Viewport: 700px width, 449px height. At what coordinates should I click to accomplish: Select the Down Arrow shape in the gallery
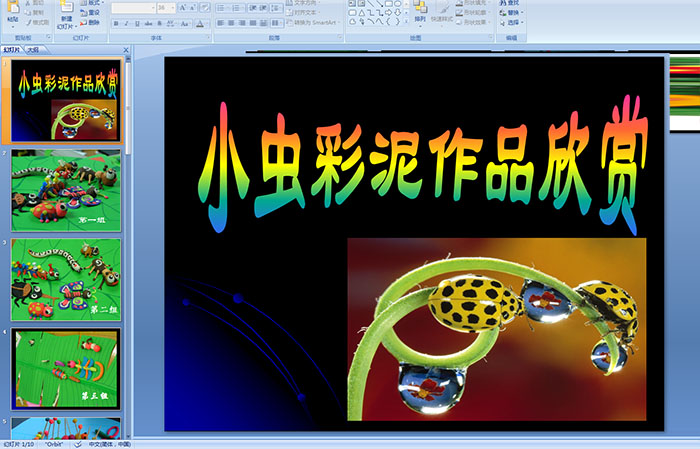(x=397, y=12)
